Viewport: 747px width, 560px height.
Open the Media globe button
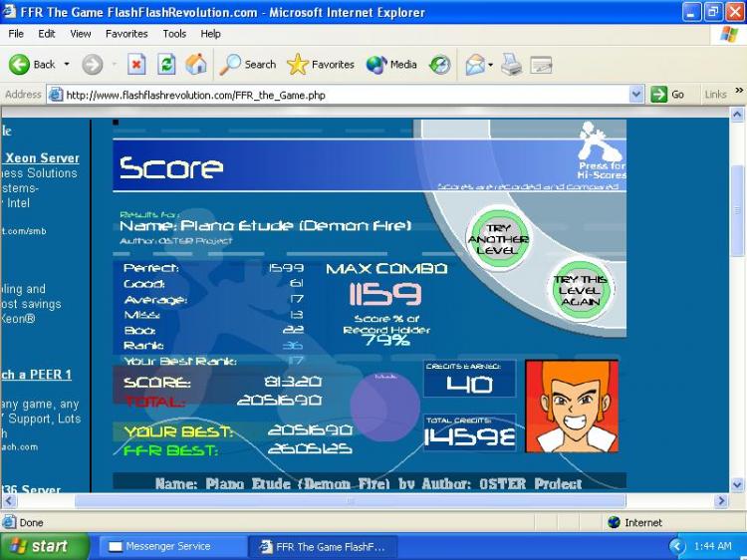tap(376, 65)
